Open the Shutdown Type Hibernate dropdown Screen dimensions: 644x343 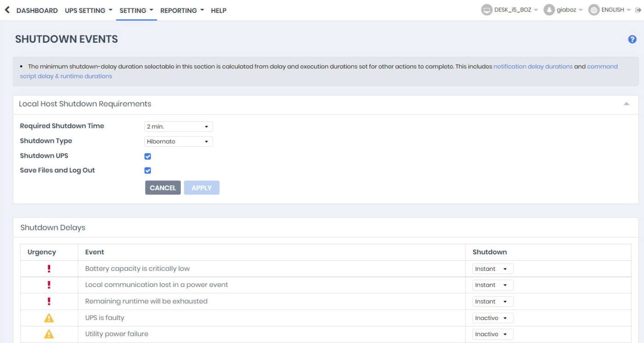tap(178, 141)
